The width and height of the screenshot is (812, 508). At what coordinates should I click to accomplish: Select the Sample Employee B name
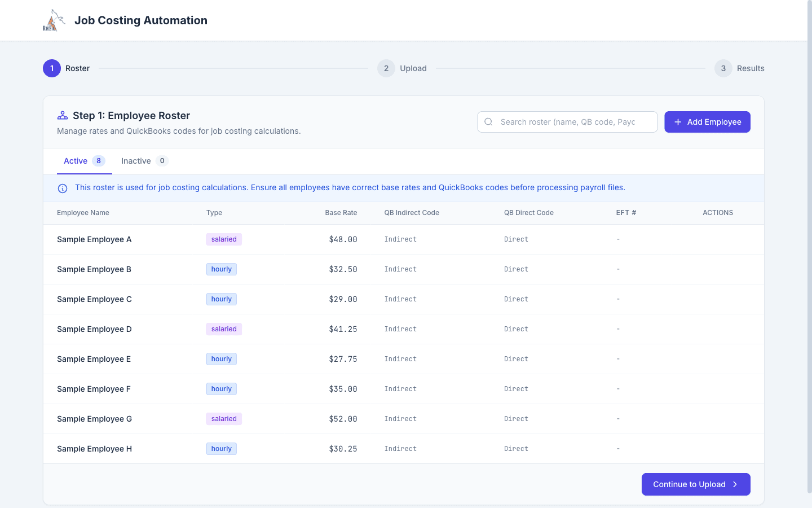[94, 269]
